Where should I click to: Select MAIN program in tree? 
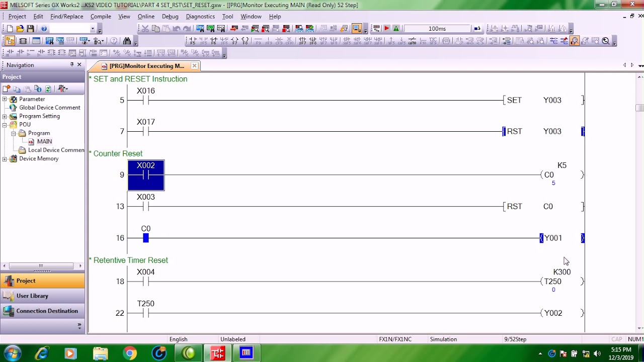tap(44, 142)
